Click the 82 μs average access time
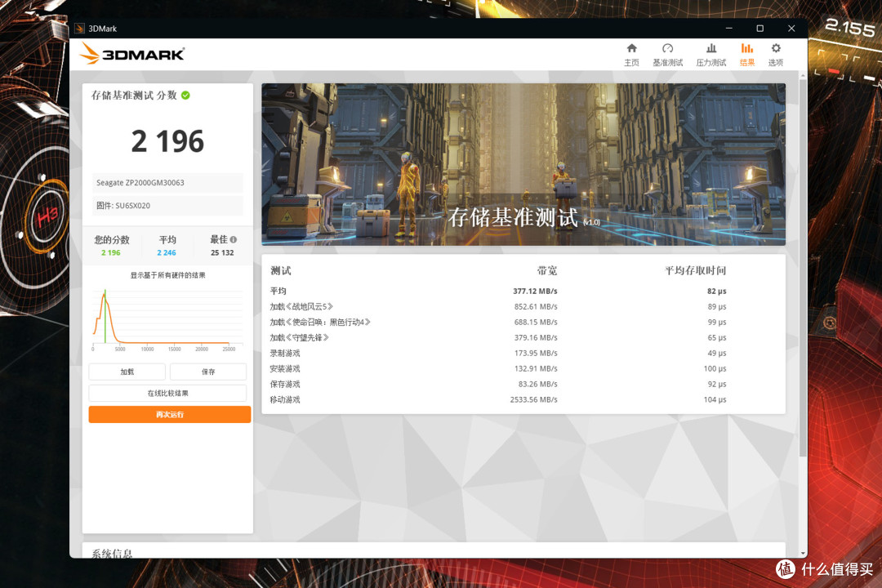Viewport: 882px width, 588px height. click(x=717, y=291)
